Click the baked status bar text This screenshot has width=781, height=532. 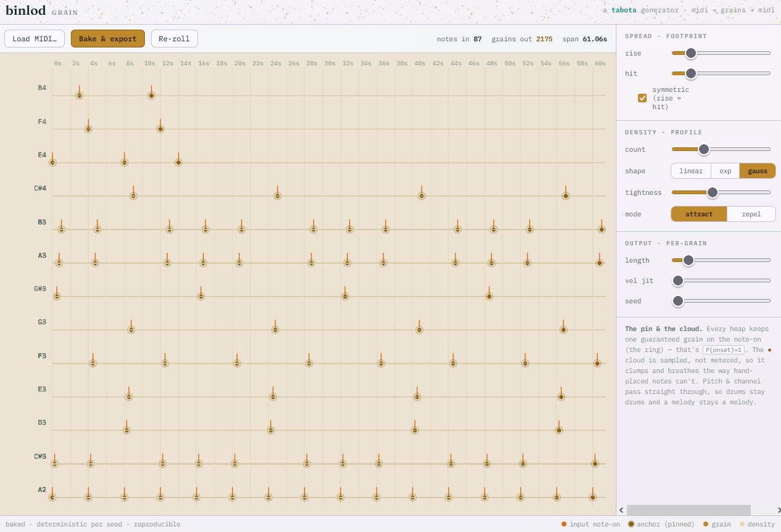coord(93,524)
